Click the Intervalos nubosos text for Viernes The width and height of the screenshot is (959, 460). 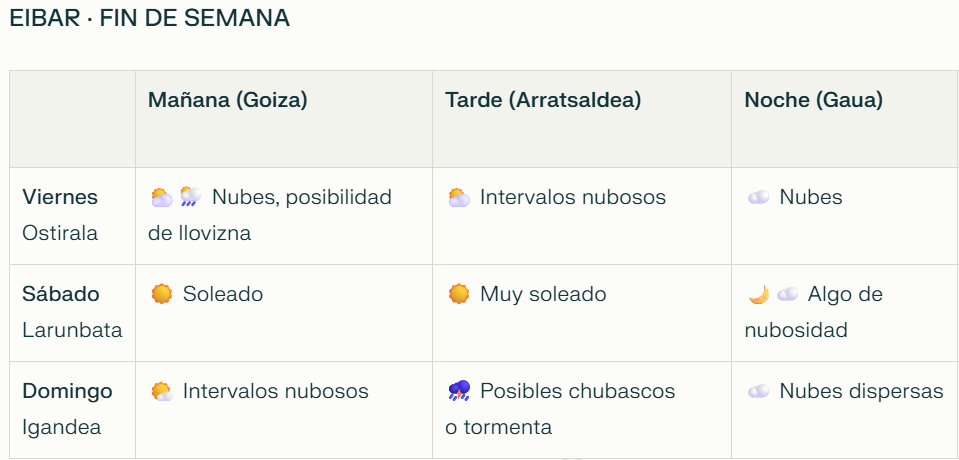pyautogui.click(x=572, y=197)
